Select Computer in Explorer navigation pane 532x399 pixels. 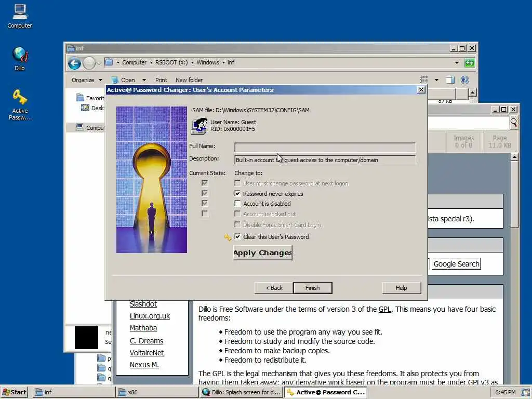pos(90,128)
